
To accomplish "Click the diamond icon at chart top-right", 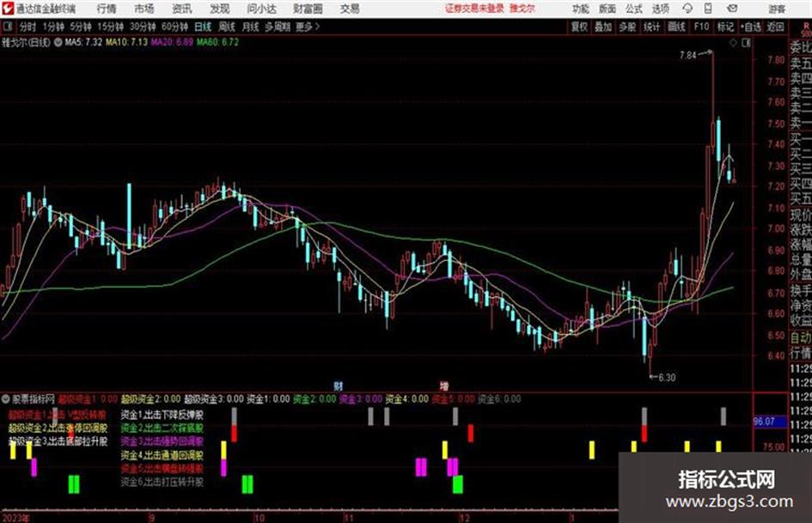I will 733,43.
